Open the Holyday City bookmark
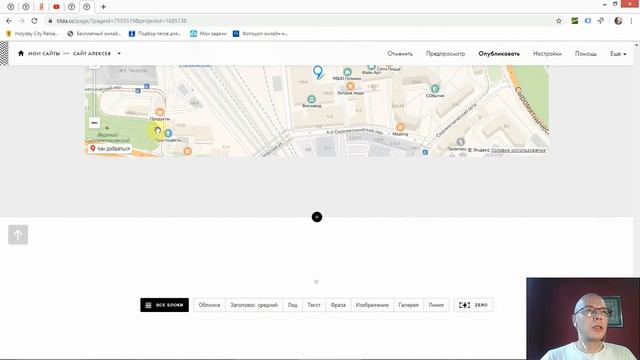 pyautogui.click(x=33, y=33)
